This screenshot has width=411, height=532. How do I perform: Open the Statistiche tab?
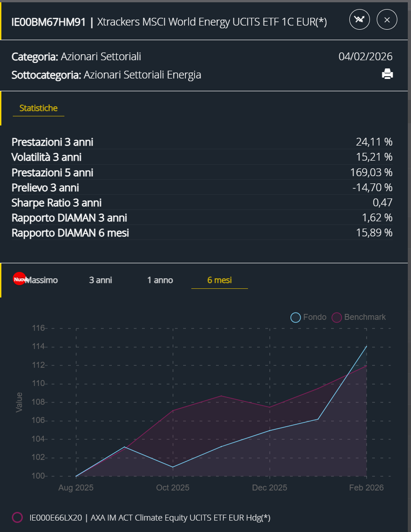tap(38, 108)
